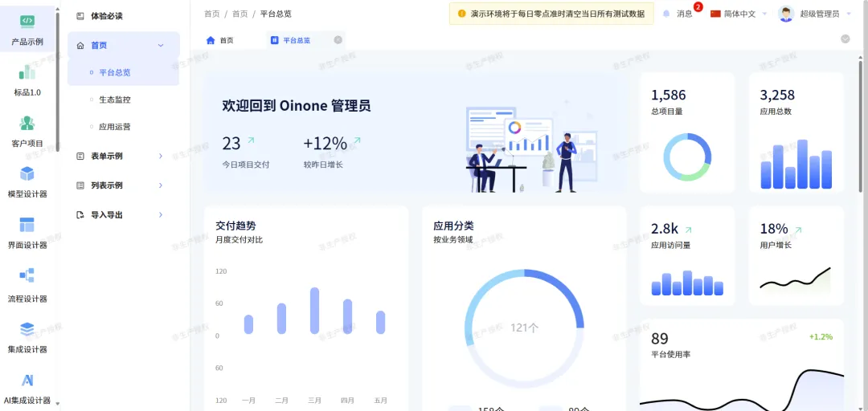This screenshot has width=868, height=411.
Task: Click the house icon on 首页 tab
Action: [x=211, y=40]
